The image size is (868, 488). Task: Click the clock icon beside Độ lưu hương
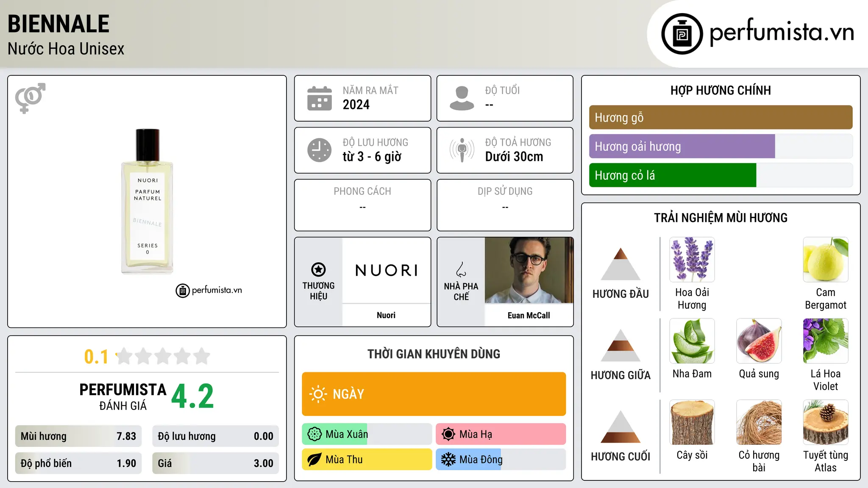tap(320, 150)
